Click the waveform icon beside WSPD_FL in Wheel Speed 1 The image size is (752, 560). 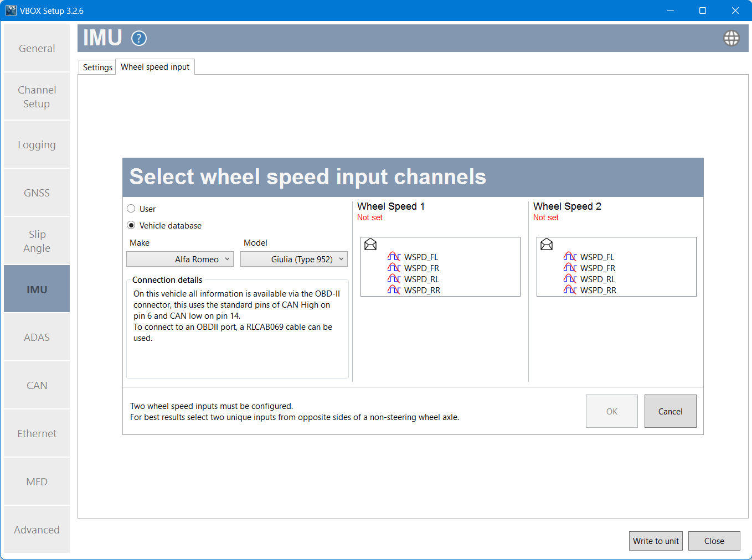click(394, 257)
